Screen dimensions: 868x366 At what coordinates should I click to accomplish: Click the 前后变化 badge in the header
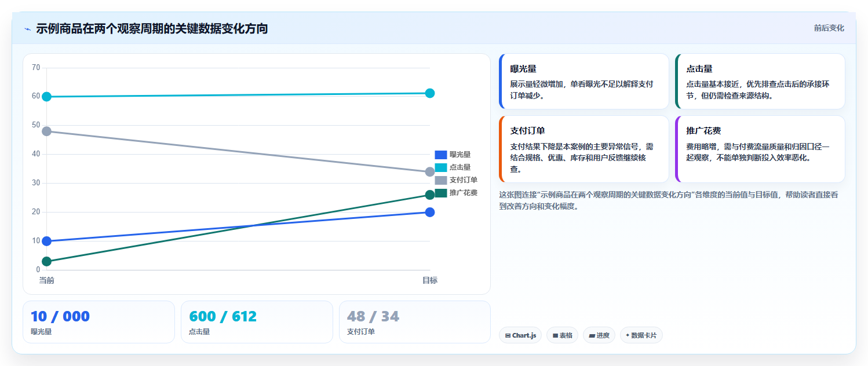829,28
